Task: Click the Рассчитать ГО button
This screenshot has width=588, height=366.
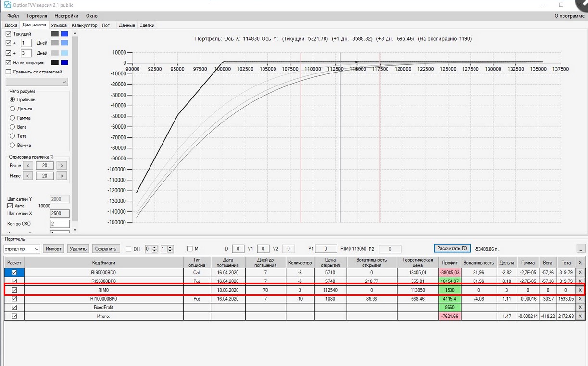Action: point(452,248)
